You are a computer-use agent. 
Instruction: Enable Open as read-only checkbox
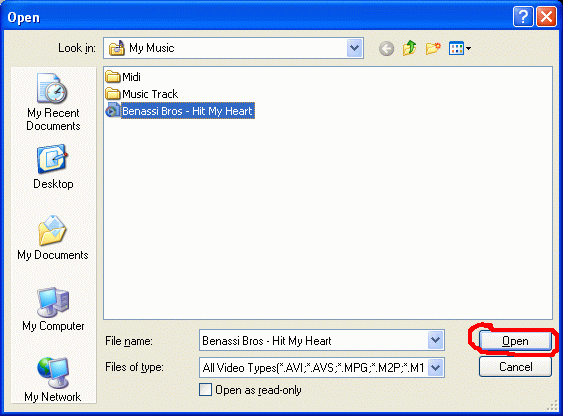pos(205,390)
